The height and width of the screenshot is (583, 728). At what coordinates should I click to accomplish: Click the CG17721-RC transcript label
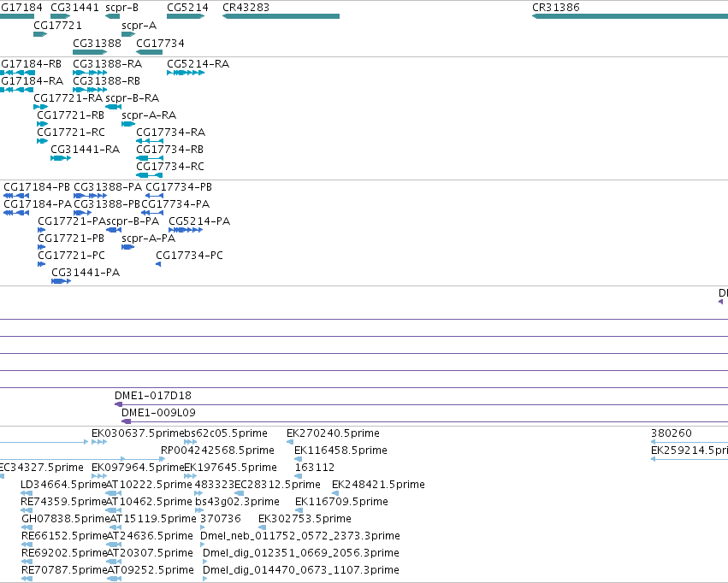71,132
